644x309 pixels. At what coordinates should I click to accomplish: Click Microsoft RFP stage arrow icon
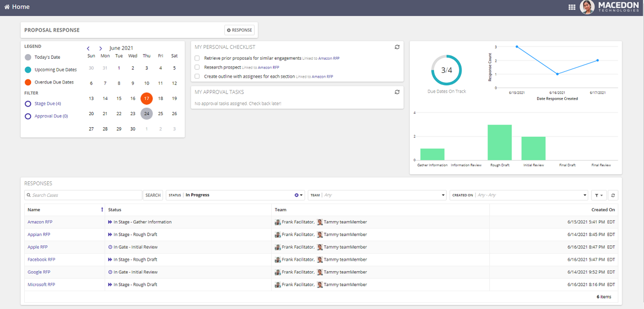(110, 284)
